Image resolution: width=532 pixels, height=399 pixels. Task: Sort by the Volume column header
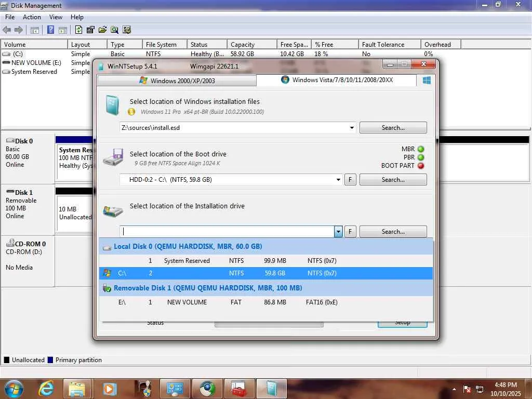tap(34, 45)
